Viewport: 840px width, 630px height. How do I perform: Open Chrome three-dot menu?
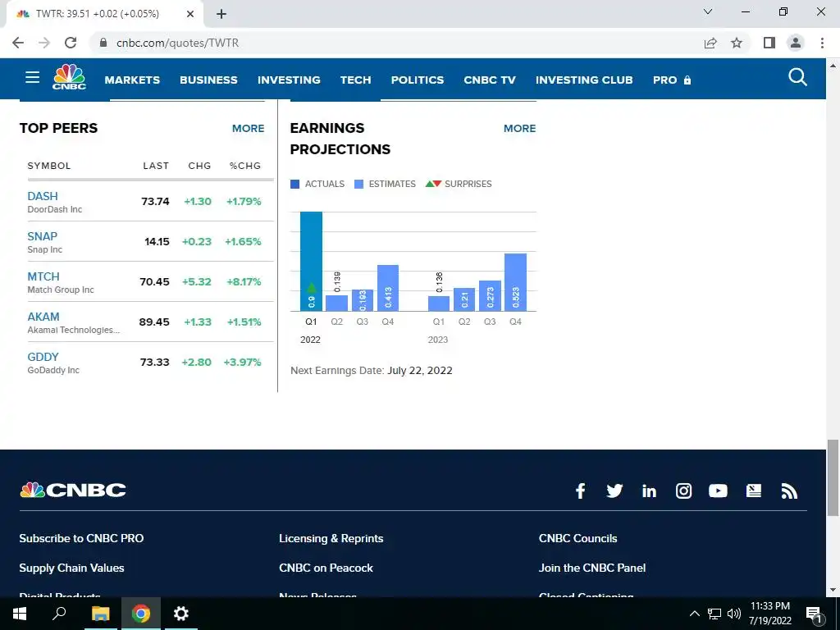822,43
